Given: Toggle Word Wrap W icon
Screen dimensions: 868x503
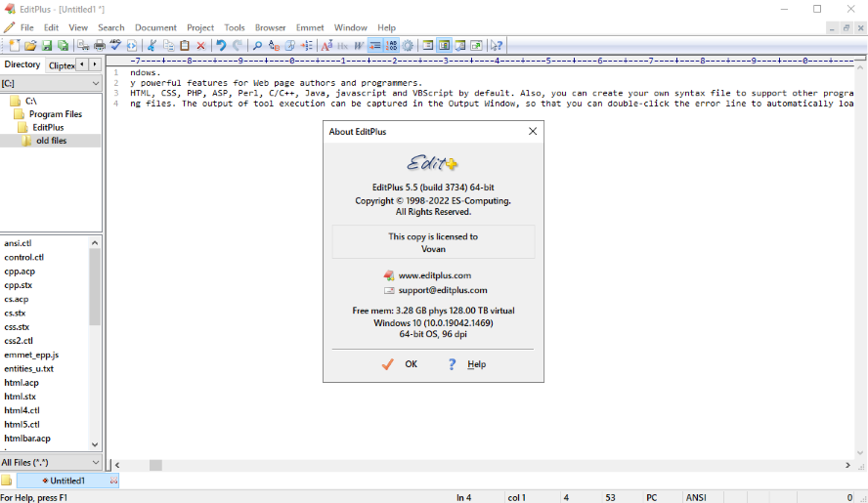Looking at the screenshot, I should click(359, 45).
